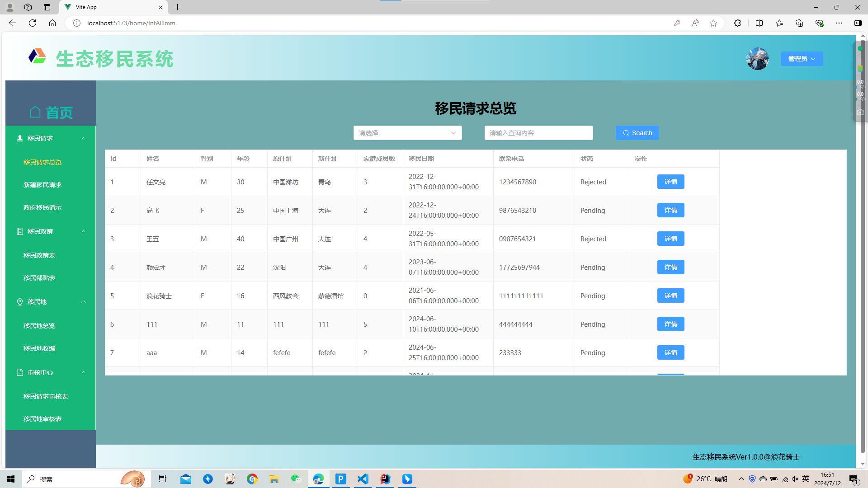The width and height of the screenshot is (868, 488).
Task: Open File Explorer from taskbar
Action: (x=274, y=479)
